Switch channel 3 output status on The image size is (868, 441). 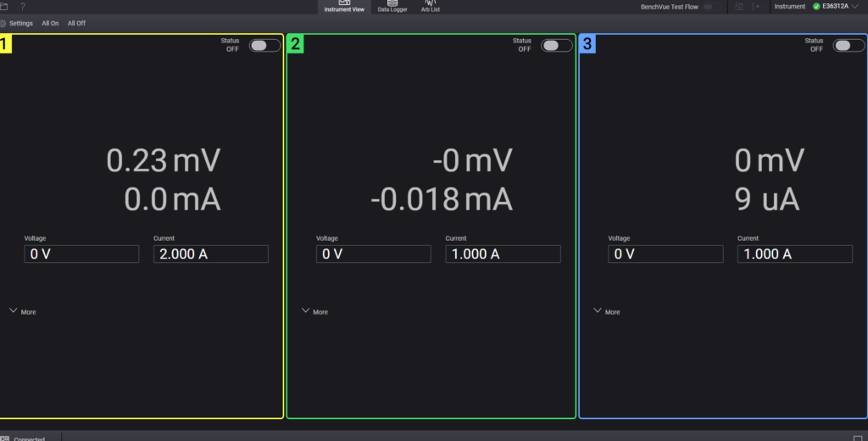(x=849, y=46)
